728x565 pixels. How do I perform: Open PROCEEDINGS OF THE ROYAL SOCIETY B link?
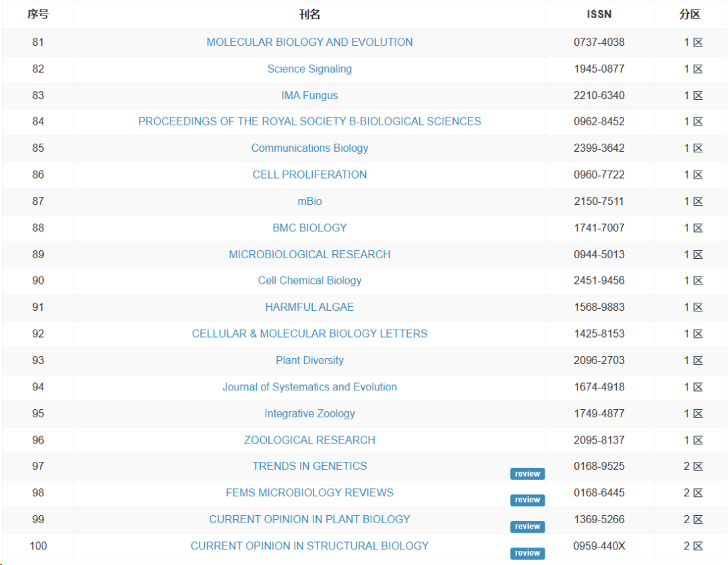pos(309,121)
